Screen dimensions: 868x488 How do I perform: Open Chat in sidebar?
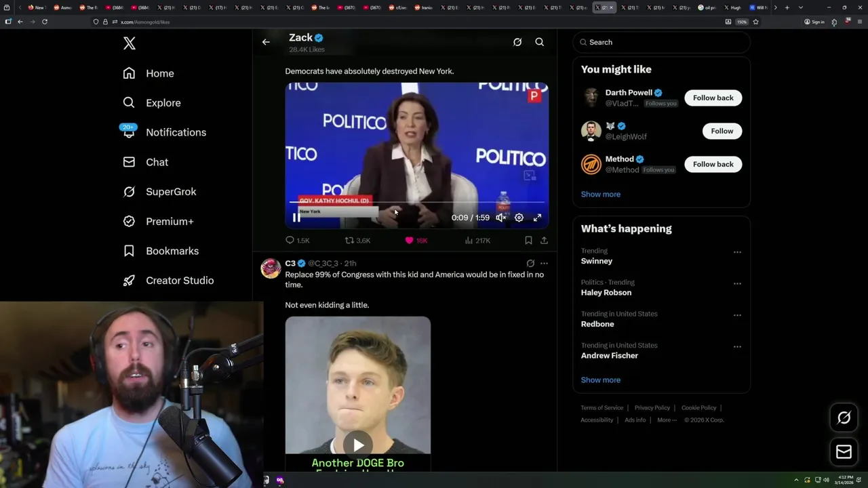click(x=146, y=162)
